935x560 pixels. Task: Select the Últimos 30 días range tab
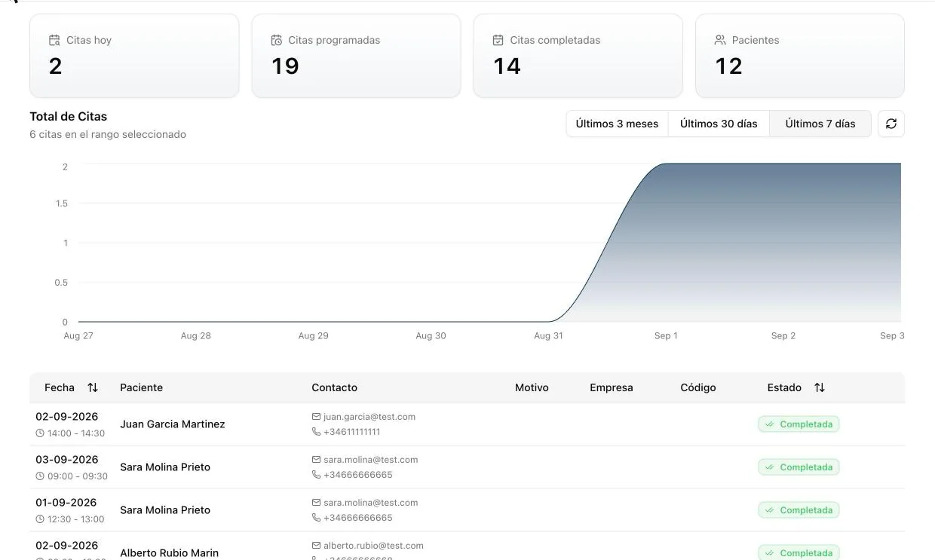tap(719, 124)
